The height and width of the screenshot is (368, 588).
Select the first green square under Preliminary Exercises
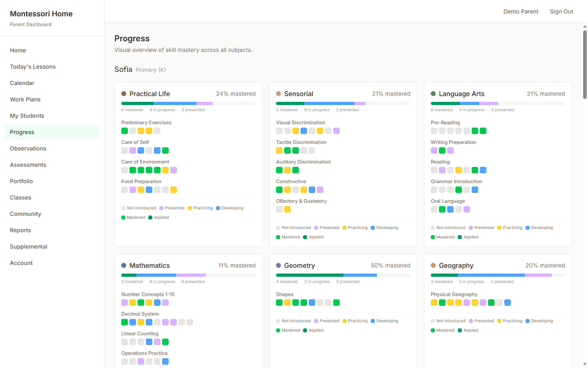(x=125, y=131)
